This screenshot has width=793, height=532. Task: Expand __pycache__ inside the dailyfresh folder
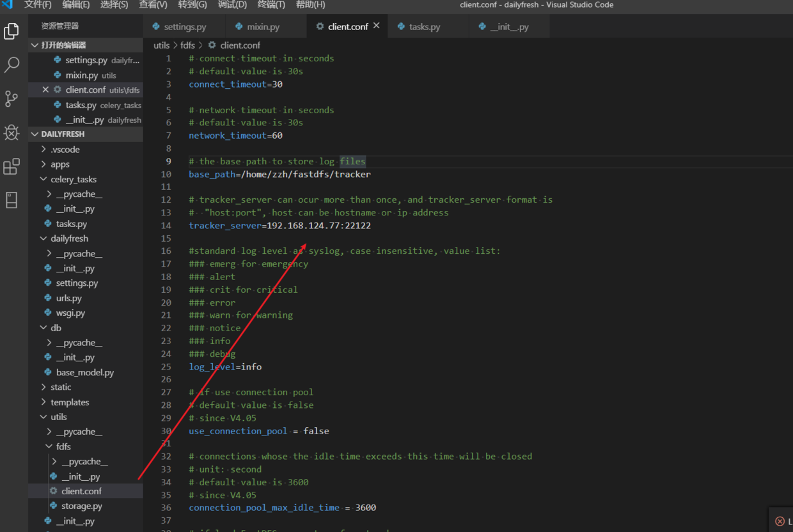(x=86, y=254)
